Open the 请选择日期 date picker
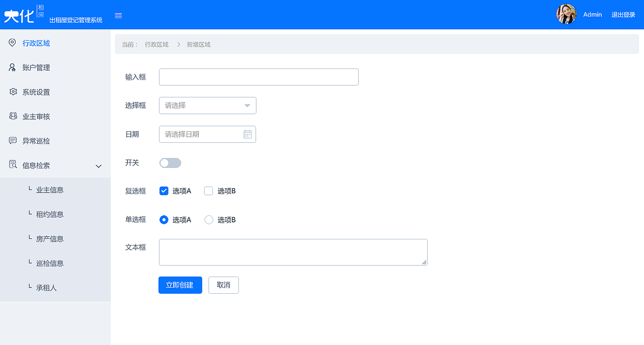 pos(201,134)
